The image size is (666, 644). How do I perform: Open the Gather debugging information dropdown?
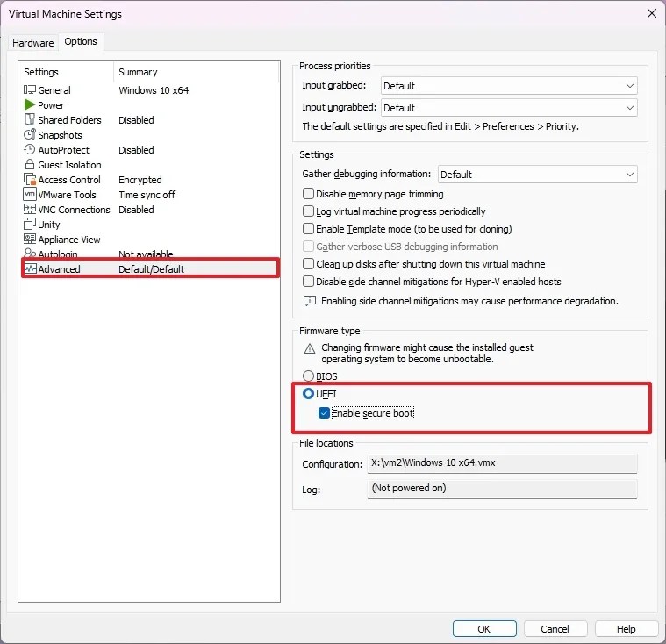537,175
